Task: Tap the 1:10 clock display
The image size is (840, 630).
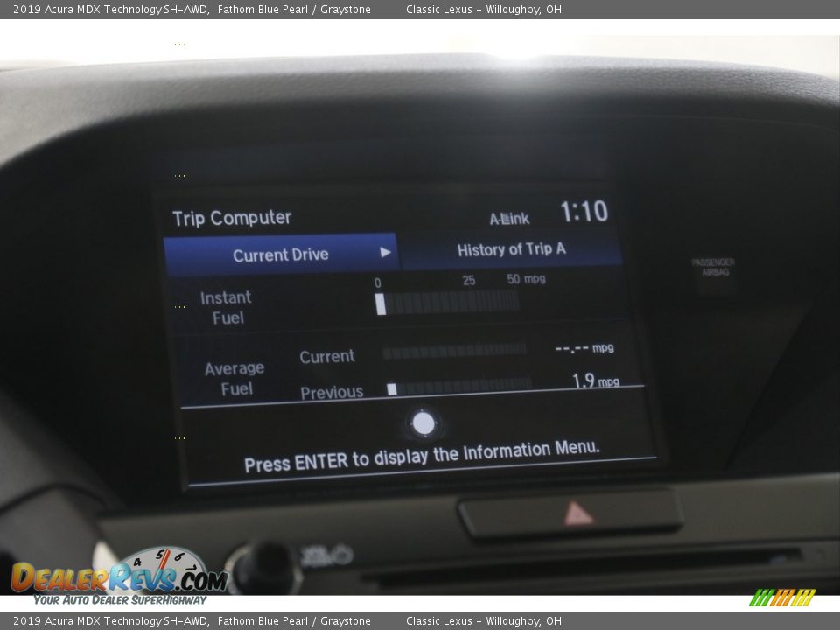Action: tap(584, 211)
